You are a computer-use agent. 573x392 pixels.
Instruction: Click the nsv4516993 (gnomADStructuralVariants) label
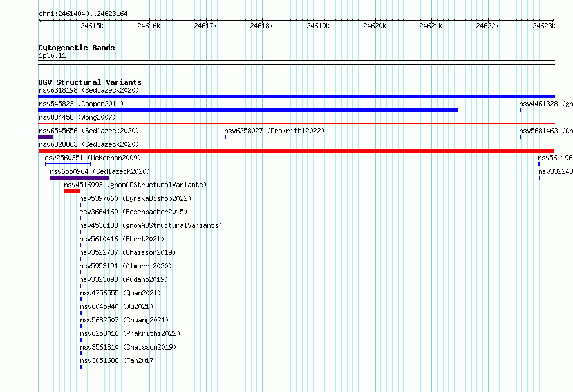135,185
